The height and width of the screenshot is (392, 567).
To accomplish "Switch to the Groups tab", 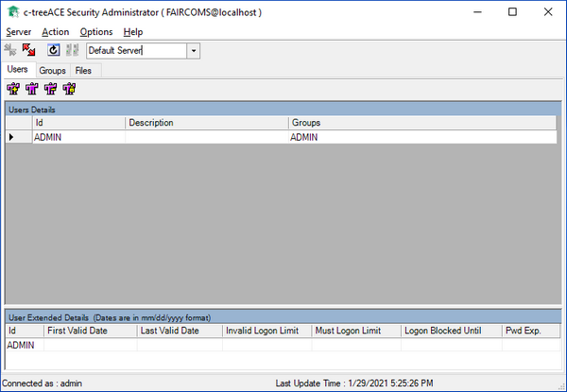I will coord(52,71).
